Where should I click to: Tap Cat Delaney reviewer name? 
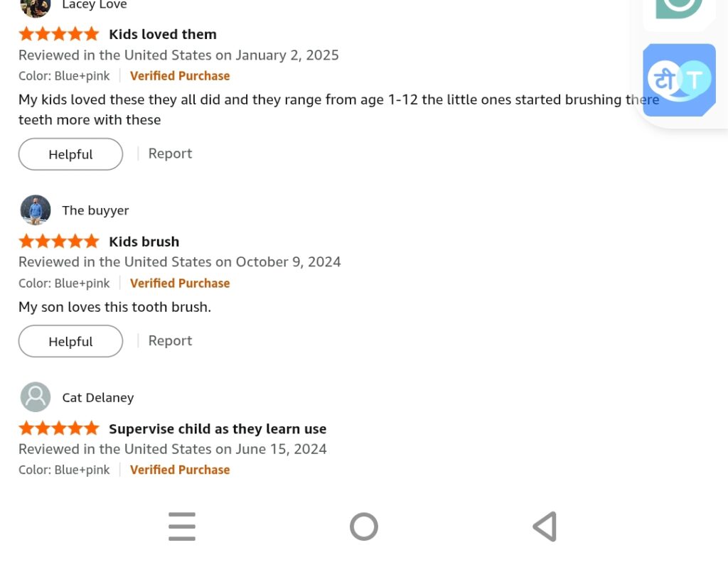[98, 398]
